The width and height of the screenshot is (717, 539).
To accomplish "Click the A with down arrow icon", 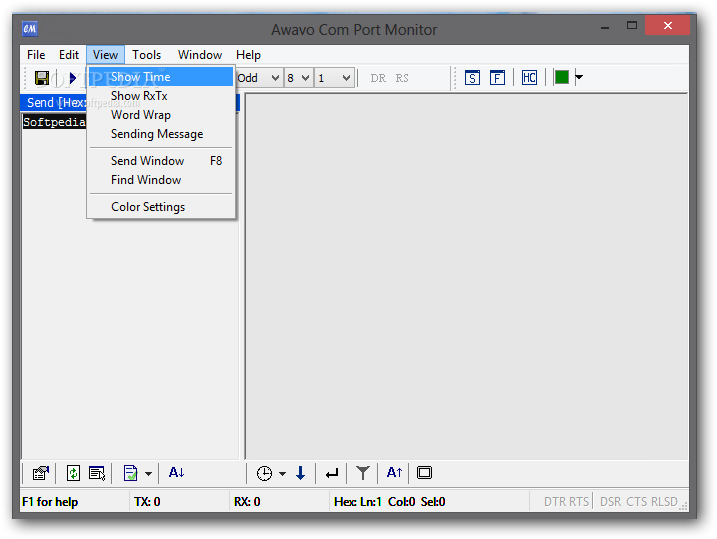I will [x=177, y=472].
